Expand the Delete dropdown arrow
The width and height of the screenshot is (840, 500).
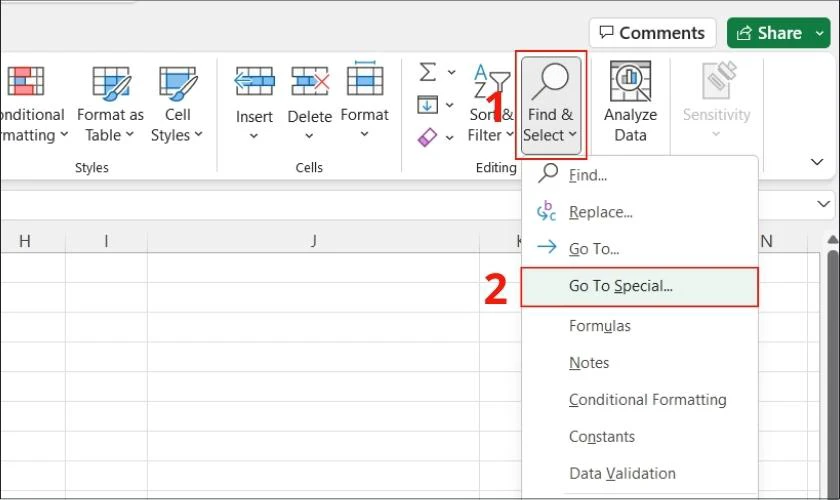pos(309,136)
